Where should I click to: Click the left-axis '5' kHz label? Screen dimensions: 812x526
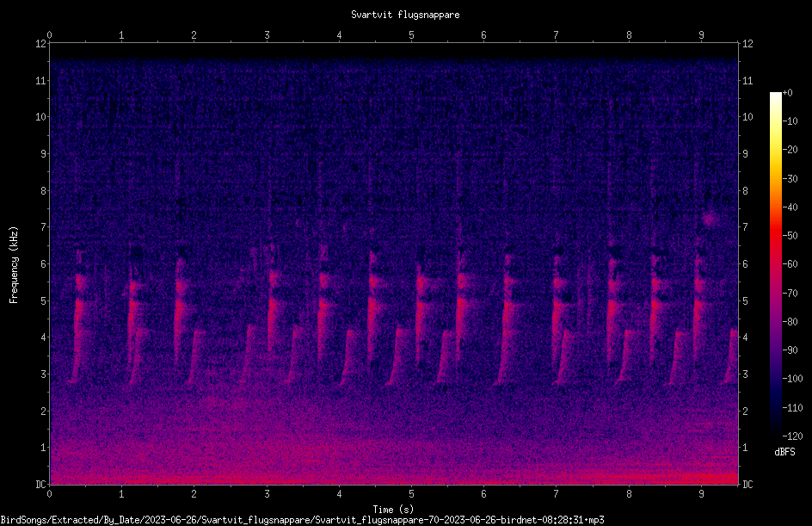44,301
